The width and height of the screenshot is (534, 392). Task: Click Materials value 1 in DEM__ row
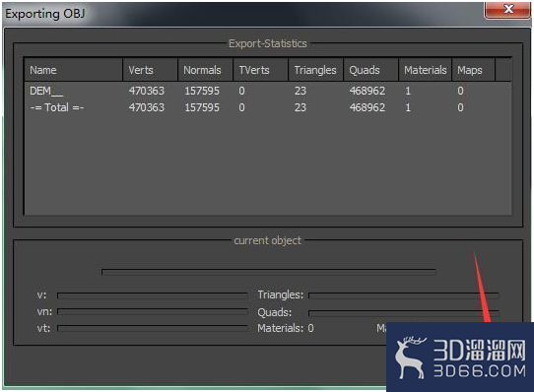pyautogui.click(x=408, y=91)
